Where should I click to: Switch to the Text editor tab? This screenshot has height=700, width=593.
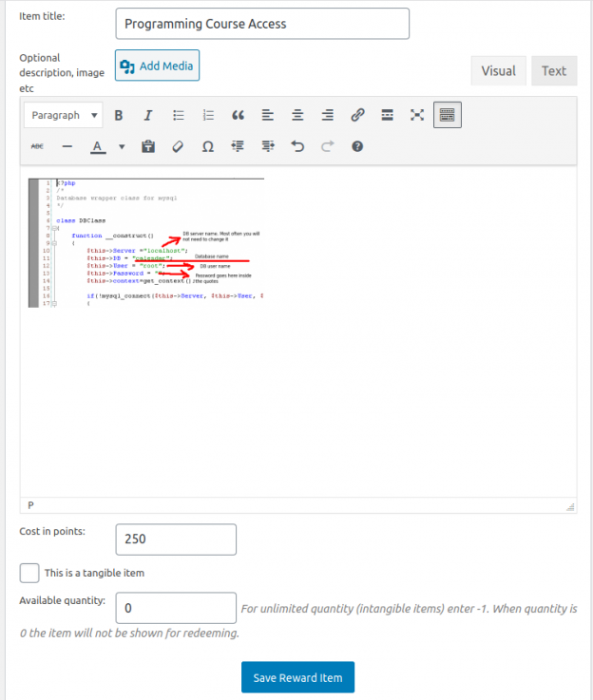point(553,70)
